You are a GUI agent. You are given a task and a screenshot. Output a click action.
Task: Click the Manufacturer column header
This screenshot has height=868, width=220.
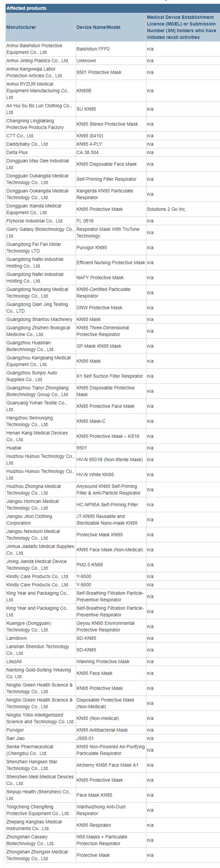tap(21, 27)
